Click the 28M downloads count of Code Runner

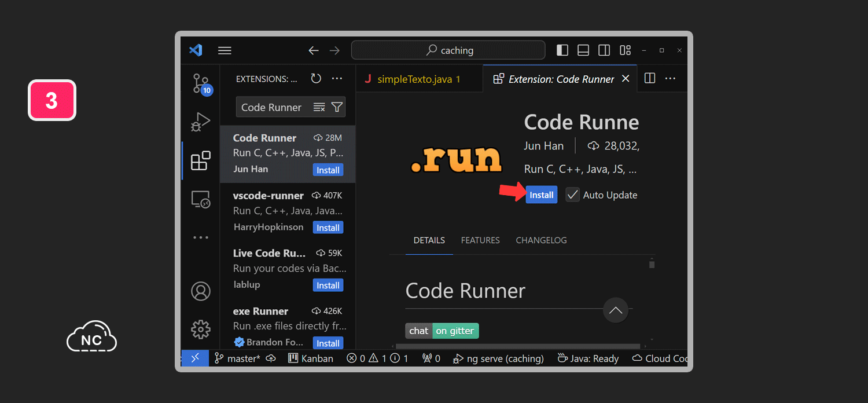(x=328, y=138)
